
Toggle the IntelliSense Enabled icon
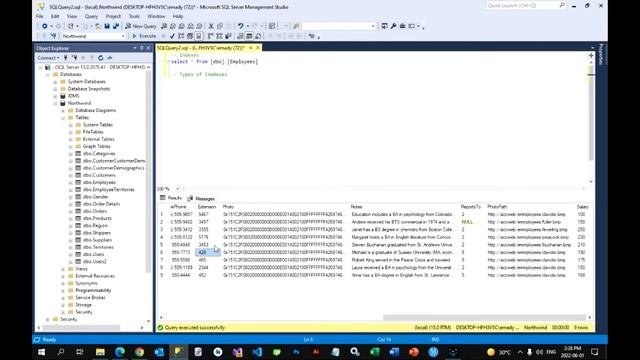click(x=199, y=36)
